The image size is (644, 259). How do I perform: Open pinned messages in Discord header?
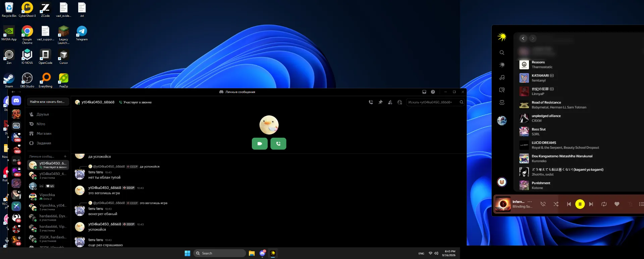click(380, 102)
